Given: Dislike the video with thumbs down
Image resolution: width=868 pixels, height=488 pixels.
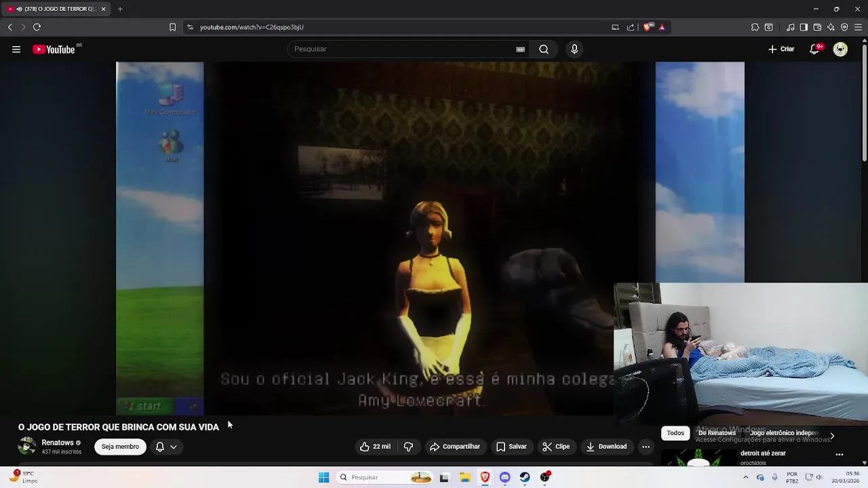Looking at the screenshot, I should 408,447.
